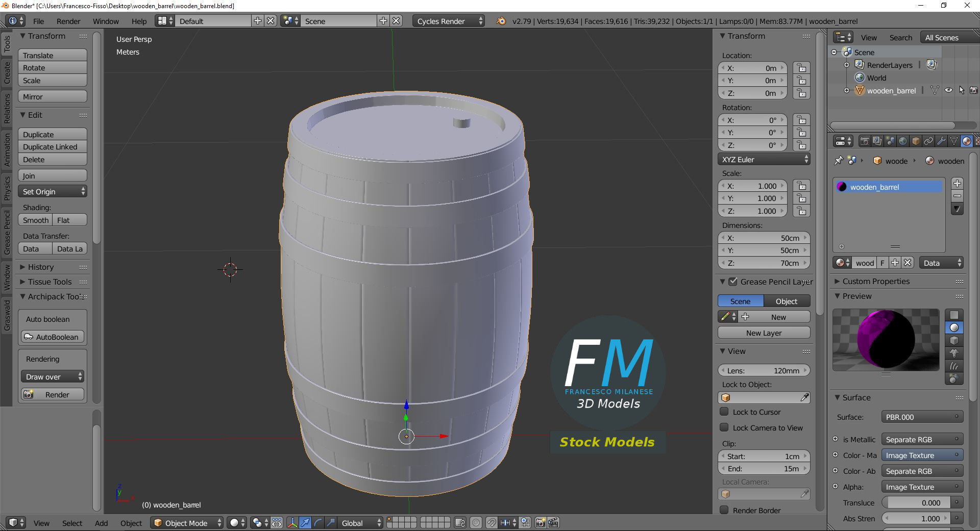Switch to the Physics tab in tool shelf
The height and width of the screenshot is (531, 980).
[x=7, y=188]
